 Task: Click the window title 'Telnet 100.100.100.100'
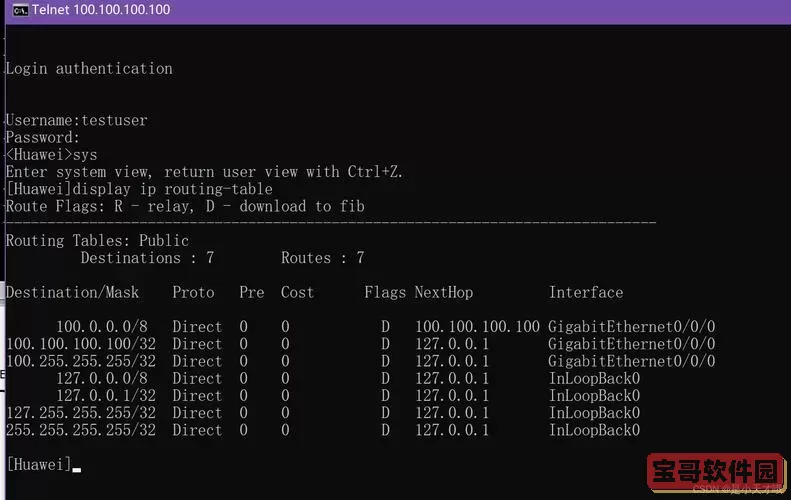(x=101, y=10)
